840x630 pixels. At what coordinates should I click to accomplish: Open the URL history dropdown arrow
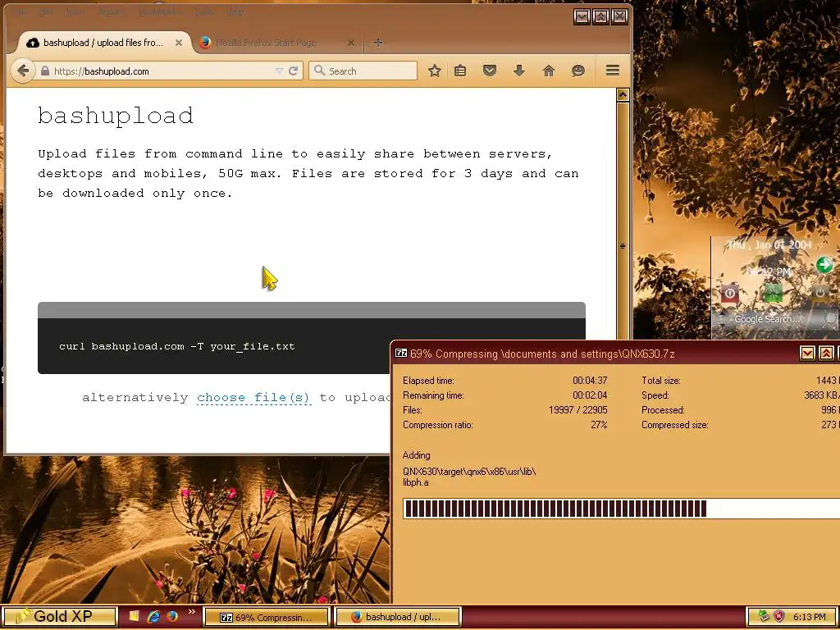pos(279,71)
